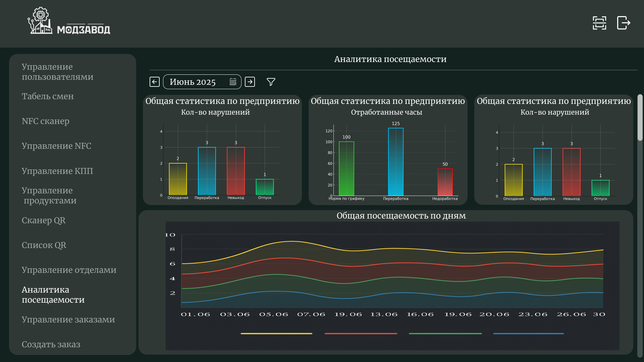
Task: Click calendar icon in date field
Action: coord(233,82)
